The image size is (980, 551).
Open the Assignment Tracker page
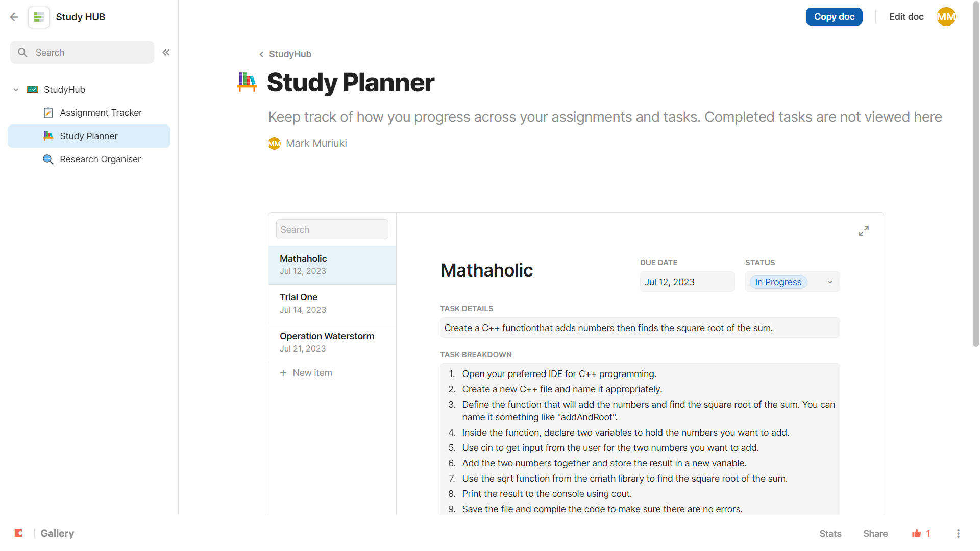pyautogui.click(x=101, y=113)
